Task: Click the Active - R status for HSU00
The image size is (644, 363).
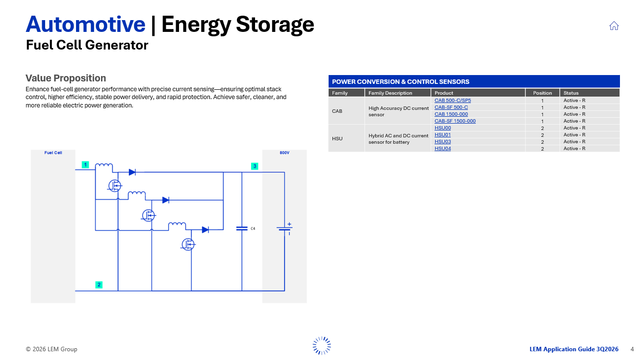Action: [x=574, y=128]
